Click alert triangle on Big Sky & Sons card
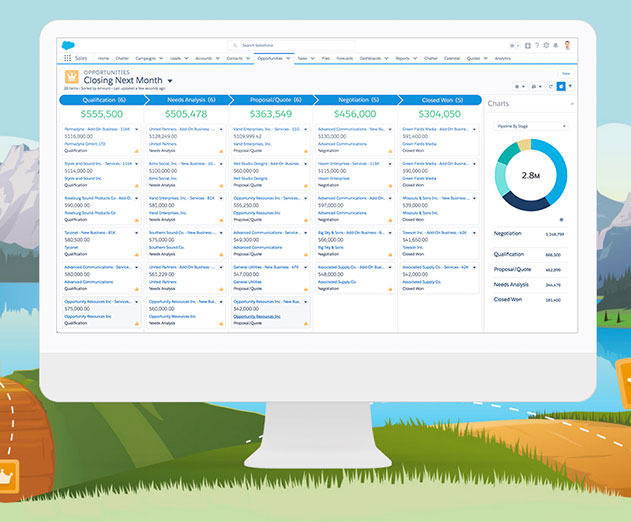This screenshot has width=631, height=522. [x=390, y=255]
